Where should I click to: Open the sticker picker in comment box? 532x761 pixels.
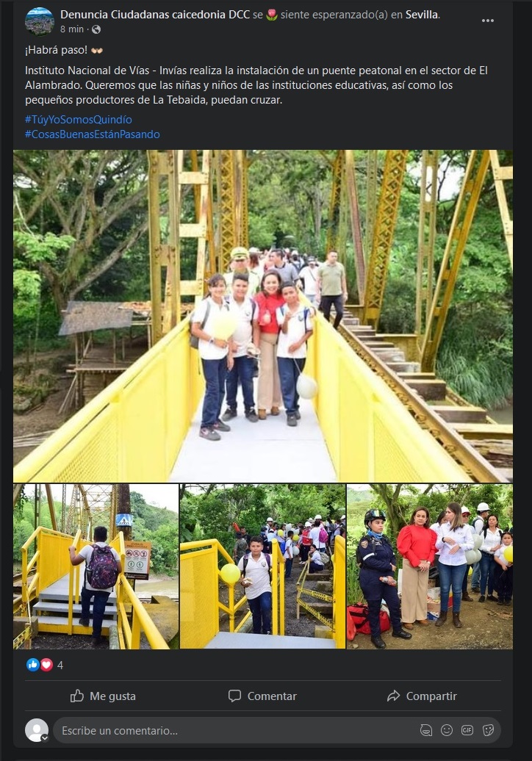tap(488, 730)
